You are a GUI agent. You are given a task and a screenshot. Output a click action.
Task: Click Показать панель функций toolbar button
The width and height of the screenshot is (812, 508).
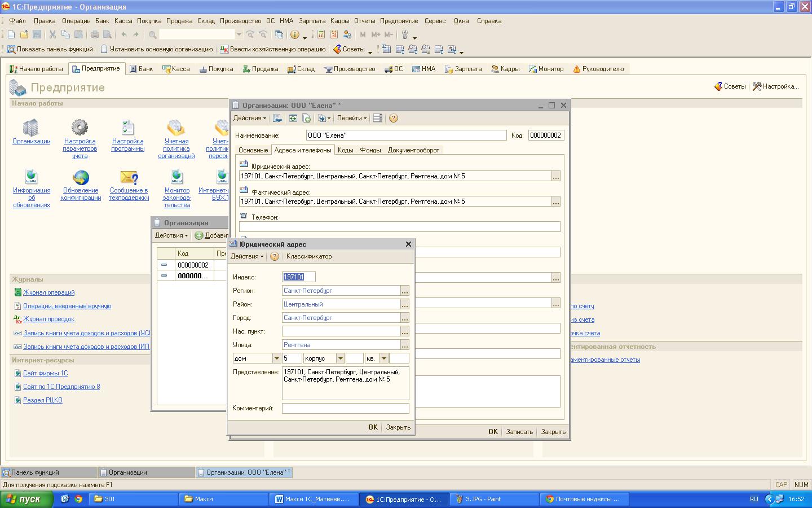click(50, 49)
